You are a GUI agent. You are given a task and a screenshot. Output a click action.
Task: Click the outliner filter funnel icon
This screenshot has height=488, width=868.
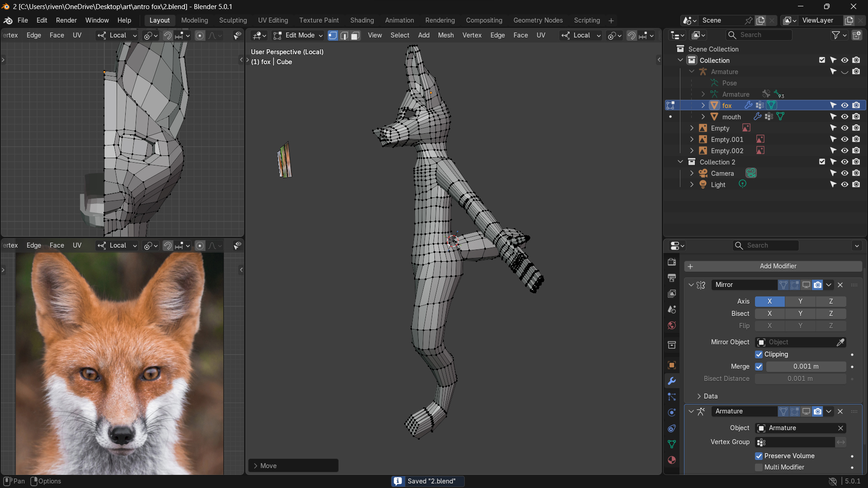click(836, 35)
